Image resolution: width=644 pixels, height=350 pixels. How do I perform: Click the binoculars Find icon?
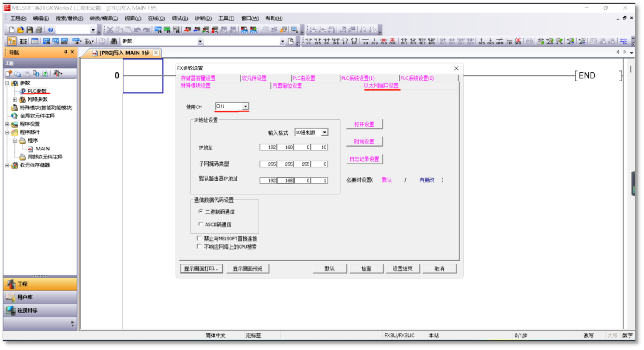click(x=114, y=41)
